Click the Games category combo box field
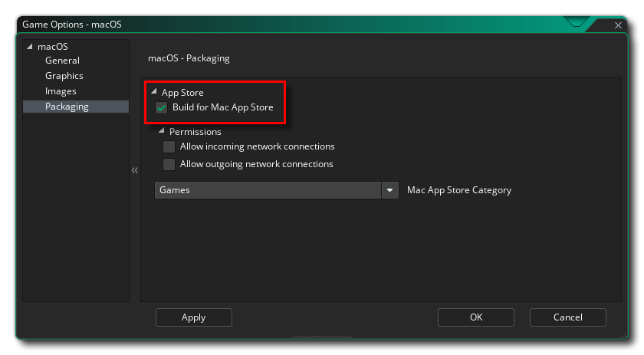 point(268,190)
